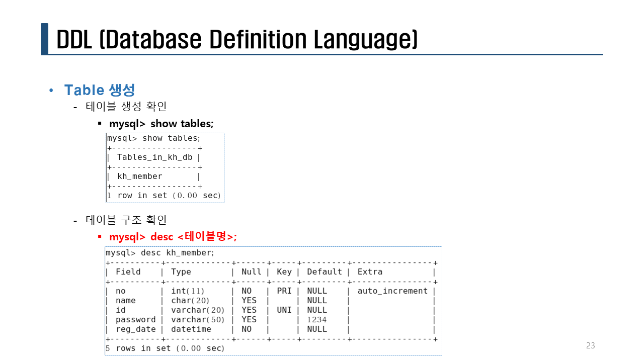The image size is (644, 362).
Task: Click the '테이블 생성 확인' sub-bullet
Action: 126,107
